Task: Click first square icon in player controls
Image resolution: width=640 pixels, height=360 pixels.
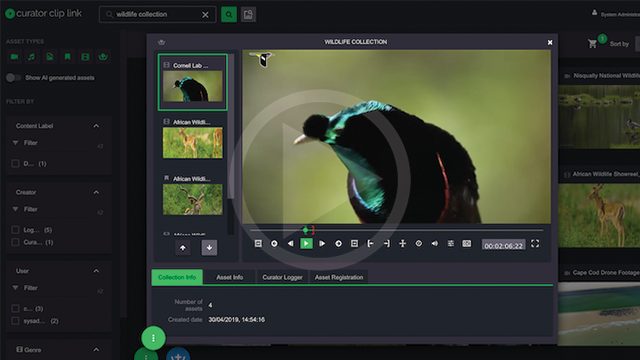Action: click(x=258, y=244)
